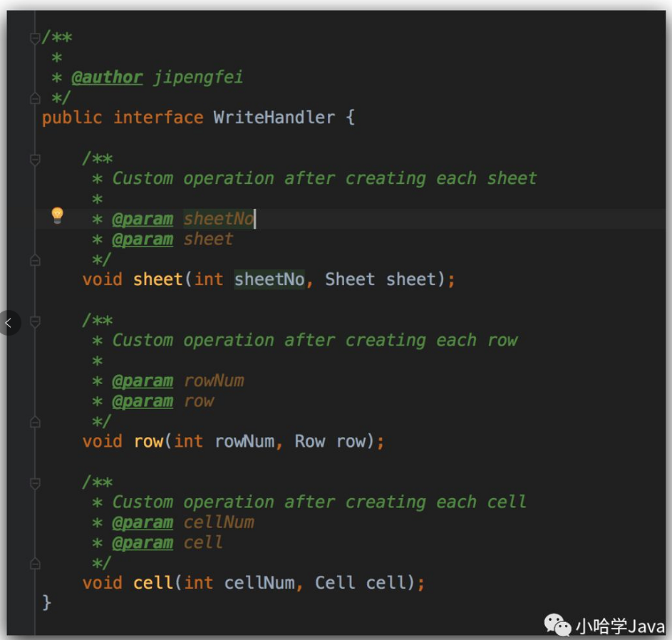The height and width of the screenshot is (640, 672).
Task: Click the @param tag before Javadoc 'cell'
Action: pyautogui.click(x=143, y=542)
